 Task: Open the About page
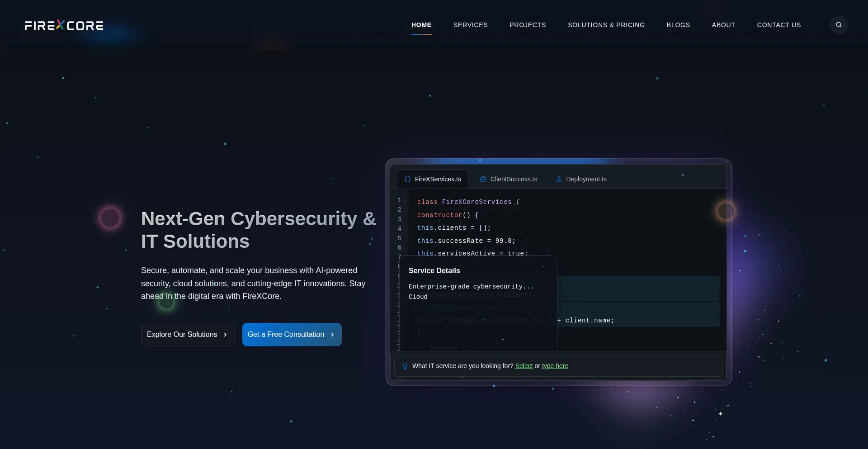[723, 25]
